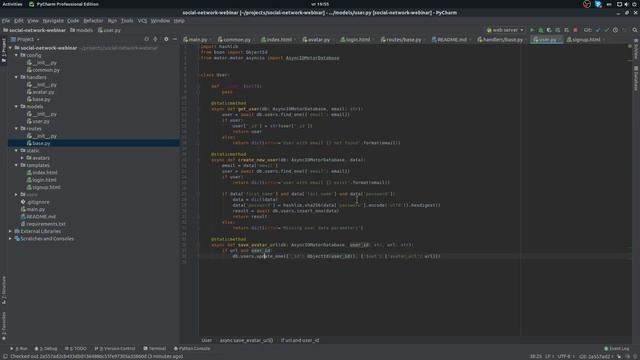Open the TODO tool window
Viewport: 640px width, 360px height.
point(76,348)
